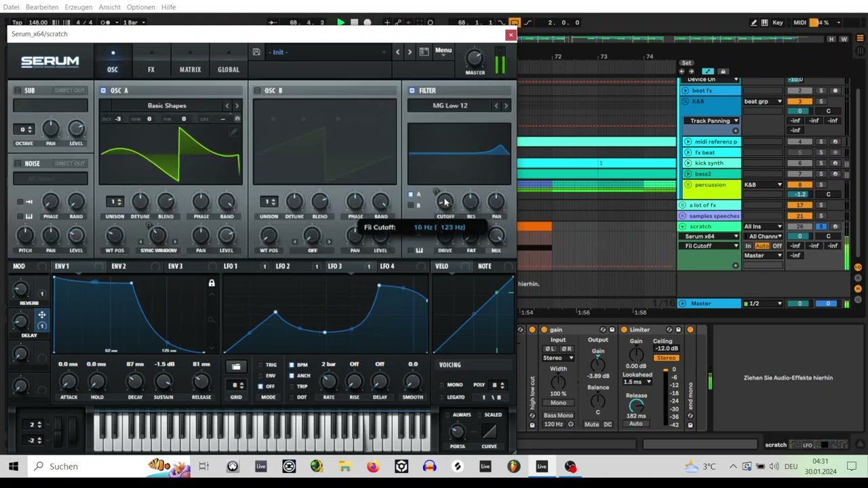Click the gain device Mute button
868x488 pixels.
592,424
